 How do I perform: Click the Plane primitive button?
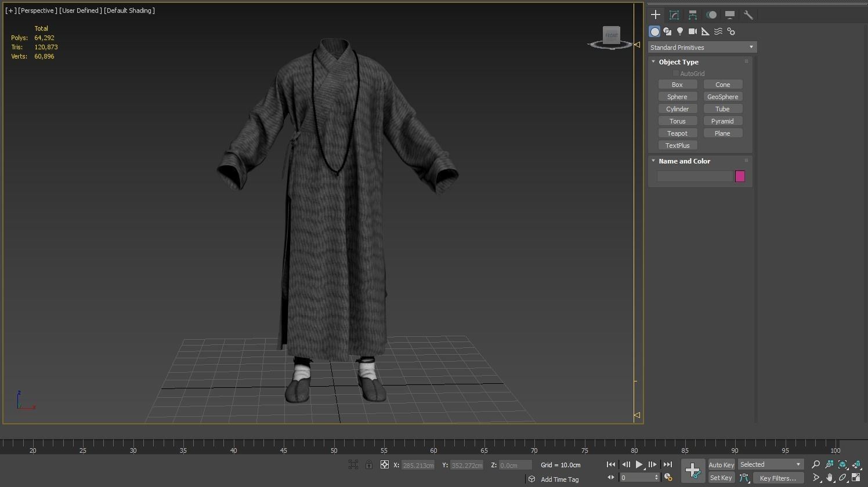(723, 133)
